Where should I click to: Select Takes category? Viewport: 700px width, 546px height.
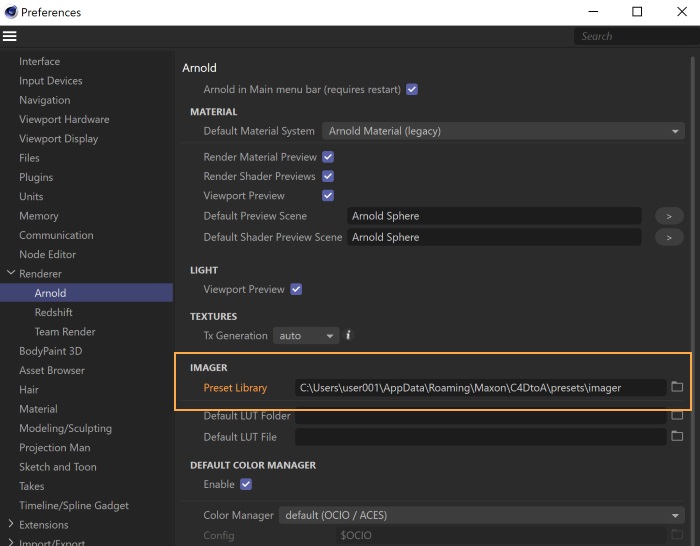31,486
